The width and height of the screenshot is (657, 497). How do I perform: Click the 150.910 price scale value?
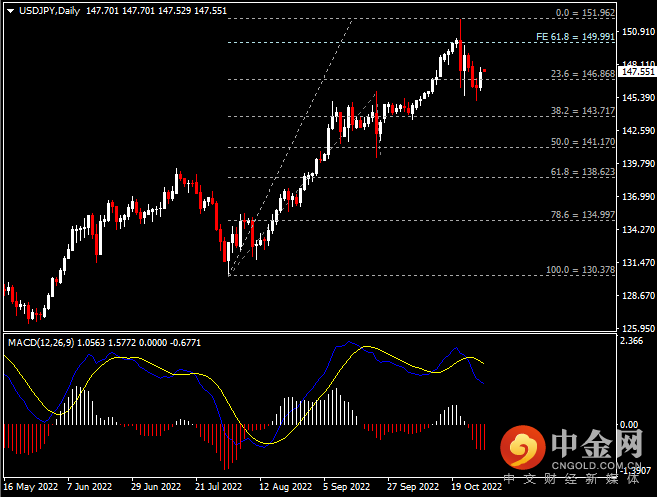[x=638, y=31]
